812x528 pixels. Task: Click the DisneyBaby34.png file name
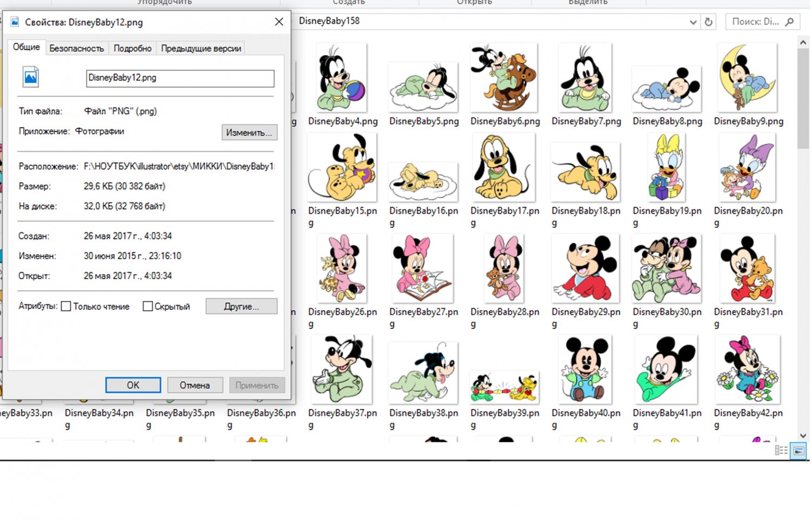click(99, 419)
